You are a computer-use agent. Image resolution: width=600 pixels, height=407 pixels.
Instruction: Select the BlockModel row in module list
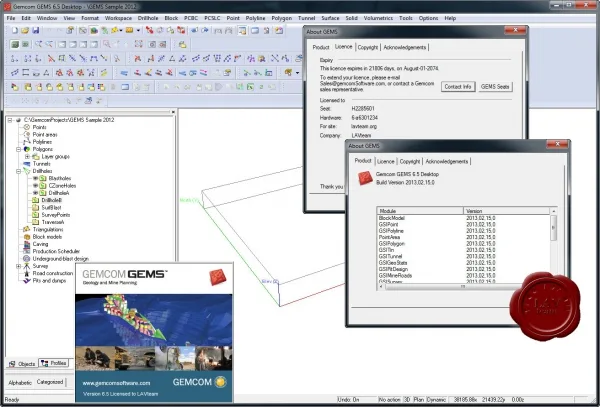pyautogui.click(x=463, y=218)
